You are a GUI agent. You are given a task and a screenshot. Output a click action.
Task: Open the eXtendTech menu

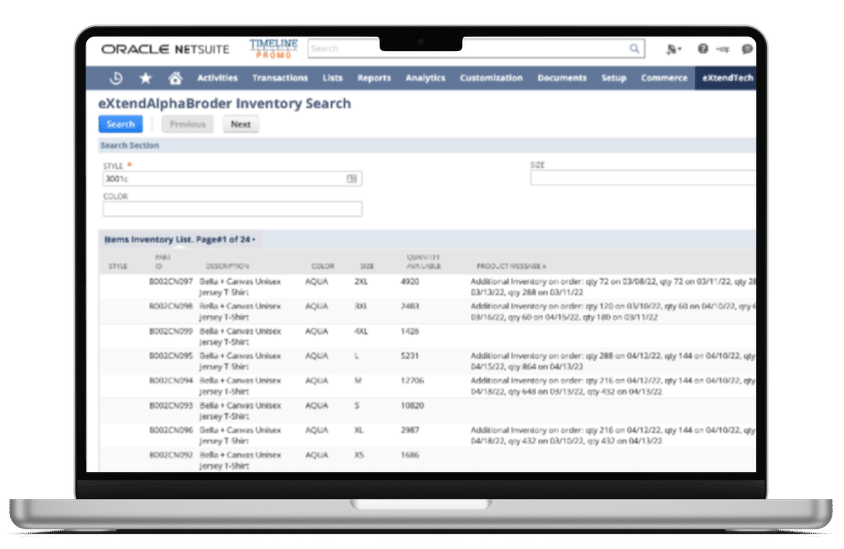point(727,78)
